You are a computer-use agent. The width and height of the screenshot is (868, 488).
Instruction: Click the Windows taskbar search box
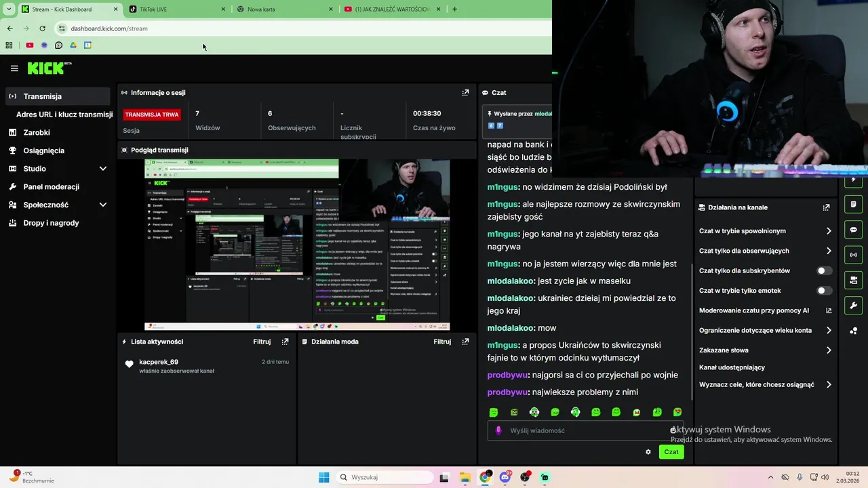384,477
